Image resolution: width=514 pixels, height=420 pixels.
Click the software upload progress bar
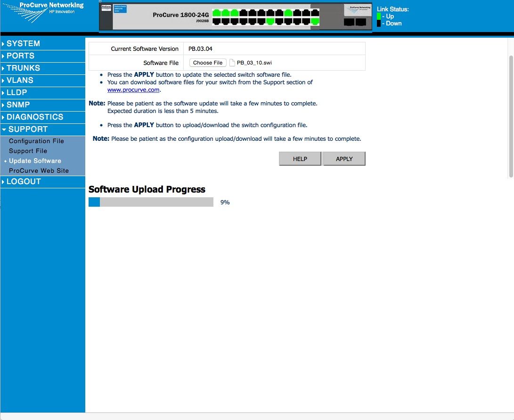click(x=151, y=202)
